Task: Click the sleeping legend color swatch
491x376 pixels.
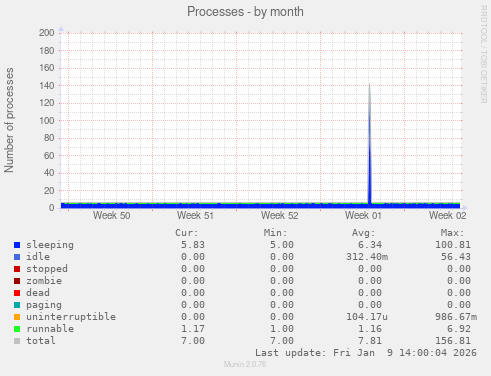Action: point(17,245)
